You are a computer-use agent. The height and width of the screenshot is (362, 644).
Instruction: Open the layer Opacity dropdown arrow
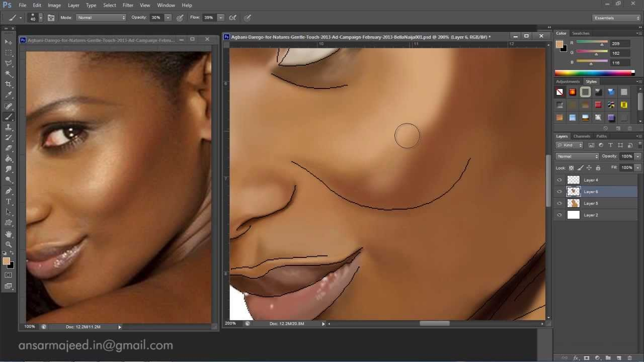tap(637, 156)
